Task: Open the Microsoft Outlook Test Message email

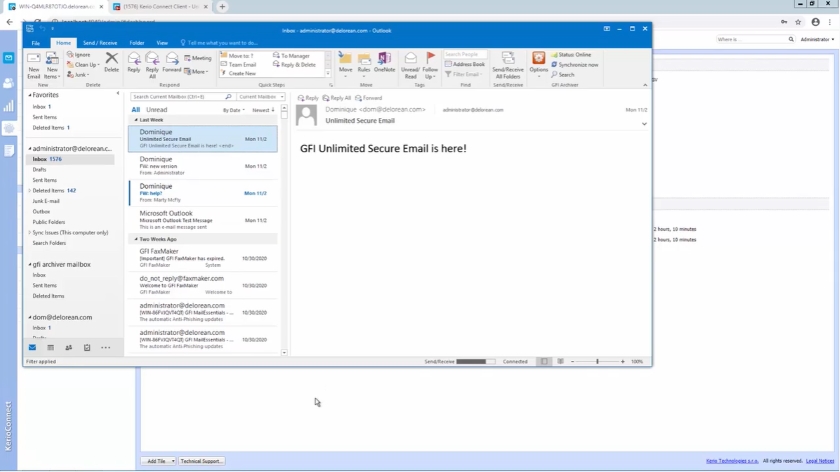Action: pos(203,220)
